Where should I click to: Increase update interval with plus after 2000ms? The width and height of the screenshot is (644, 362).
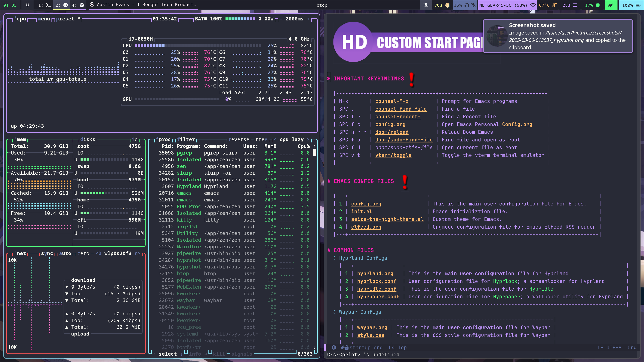tap(308, 19)
